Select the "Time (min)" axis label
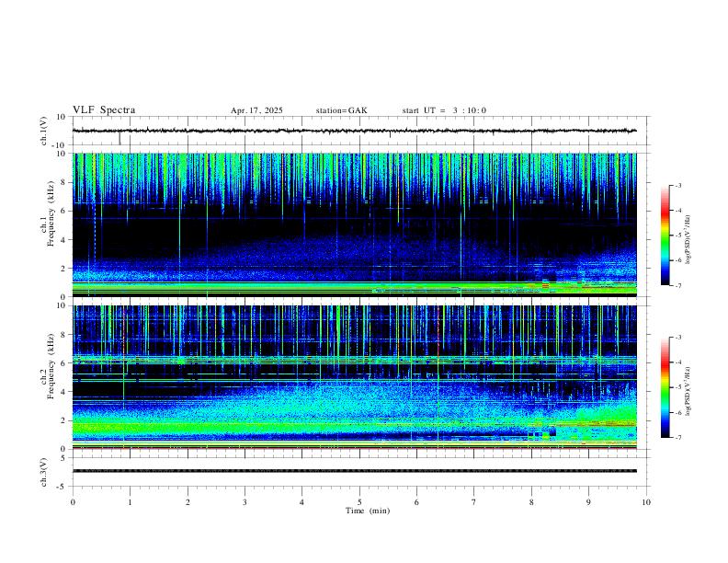The height and width of the screenshot is (563, 728). [x=368, y=511]
